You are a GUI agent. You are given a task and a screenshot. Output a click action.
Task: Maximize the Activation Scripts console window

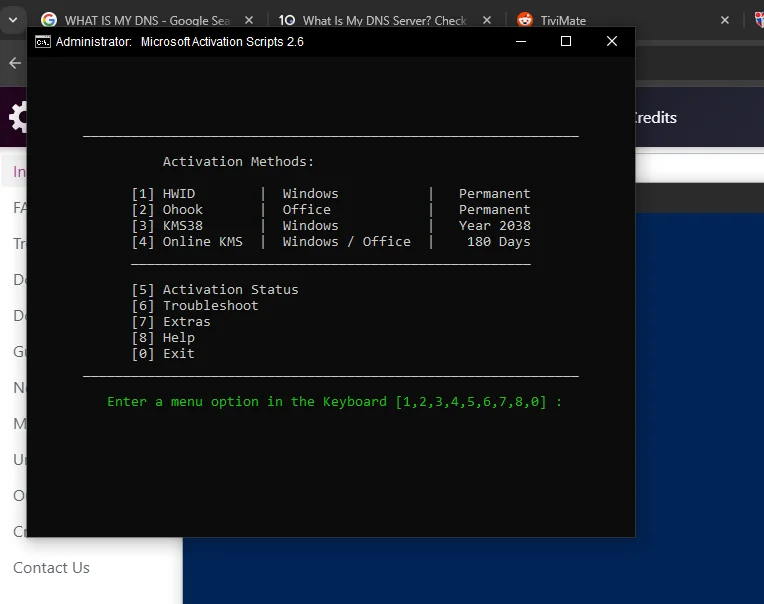(x=566, y=41)
